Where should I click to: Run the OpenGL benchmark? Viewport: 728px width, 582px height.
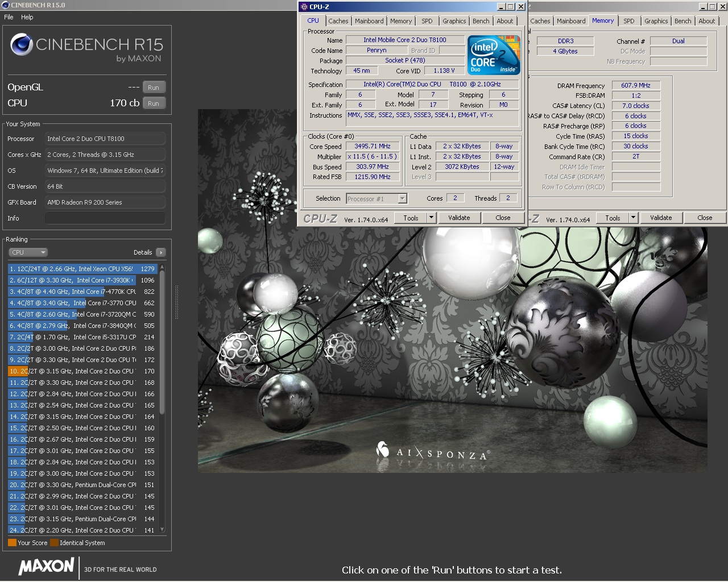[x=154, y=88]
